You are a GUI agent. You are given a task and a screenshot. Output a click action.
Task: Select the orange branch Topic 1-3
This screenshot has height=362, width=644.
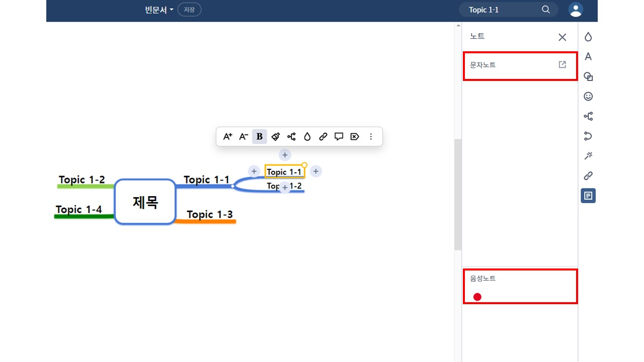point(210,215)
